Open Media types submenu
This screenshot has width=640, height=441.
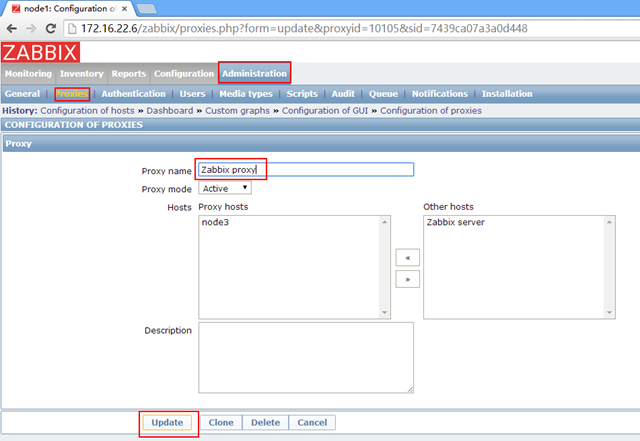246,94
